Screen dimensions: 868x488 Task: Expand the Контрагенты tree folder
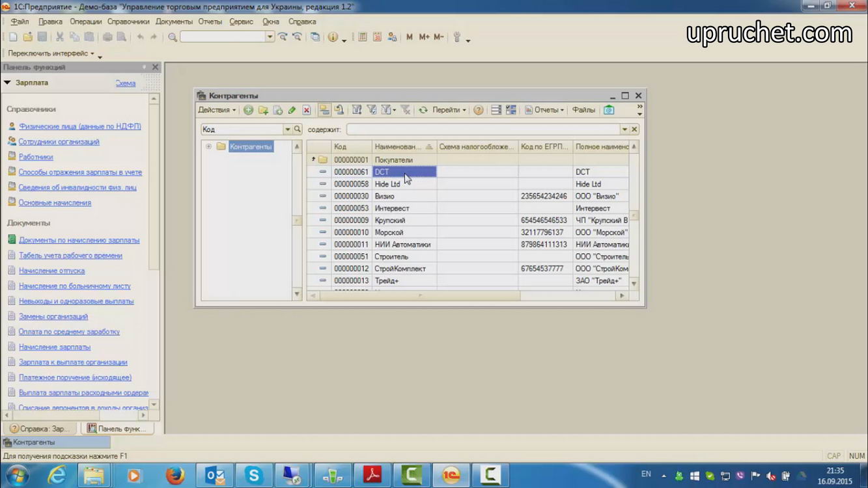(x=208, y=146)
